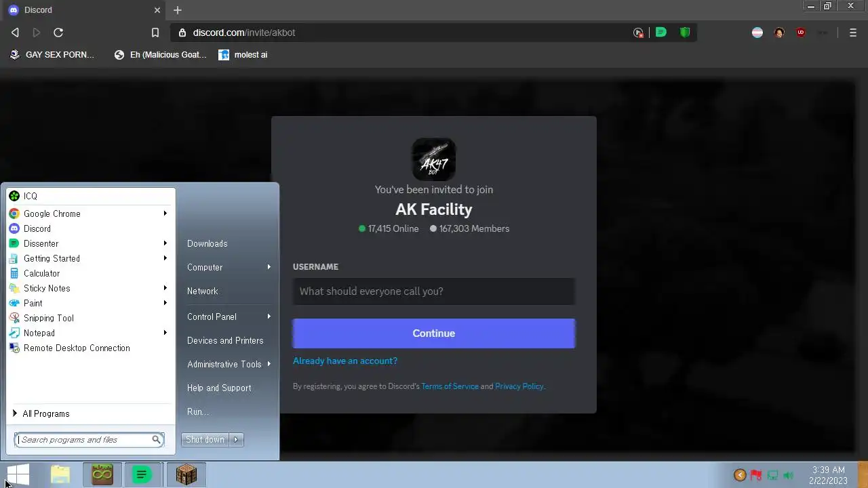Expand the Getting Started submenu arrow

[x=165, y=258]
